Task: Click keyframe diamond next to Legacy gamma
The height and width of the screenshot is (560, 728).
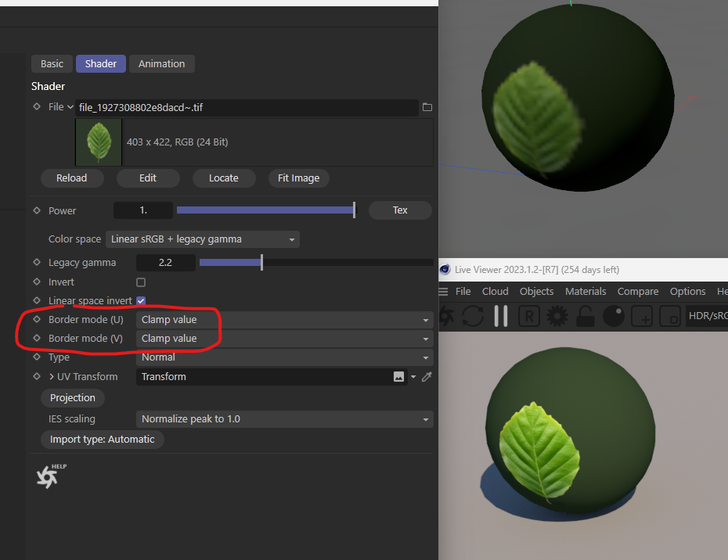Action: [x=37, y=262]
